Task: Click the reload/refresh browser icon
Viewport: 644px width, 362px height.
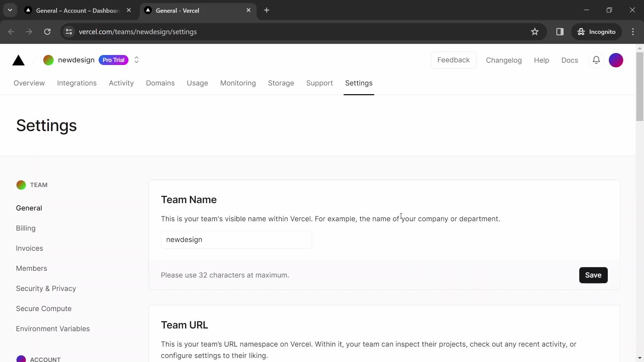Action: (x=47, y=32)
